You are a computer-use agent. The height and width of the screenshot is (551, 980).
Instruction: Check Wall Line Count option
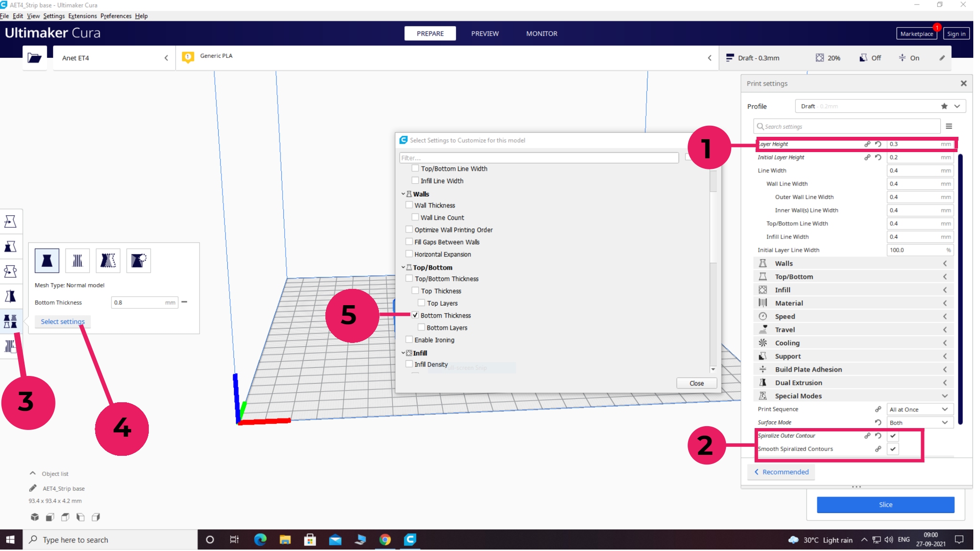coord(415,217)
